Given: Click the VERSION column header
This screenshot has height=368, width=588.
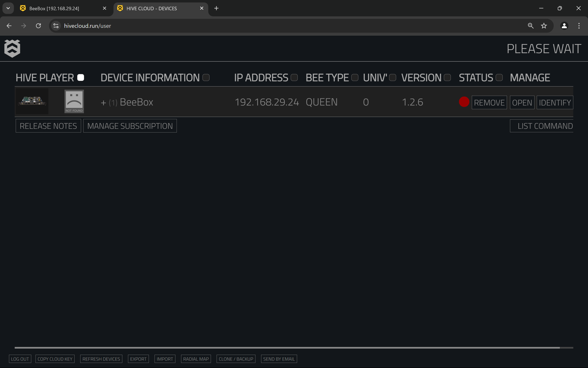Looking at the screenshot, I should pyautogui.click(x=421, y=78).
